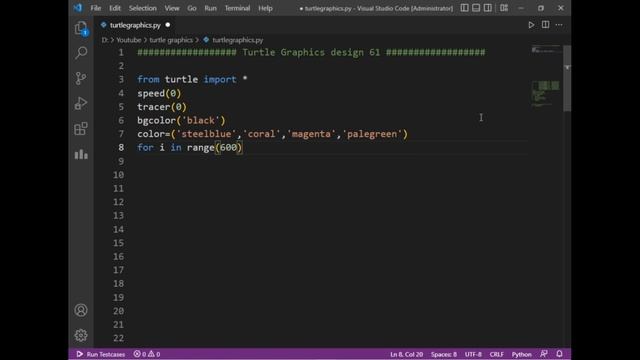
Task: Open notifications bell in the status bar
Action: (559, 354)
